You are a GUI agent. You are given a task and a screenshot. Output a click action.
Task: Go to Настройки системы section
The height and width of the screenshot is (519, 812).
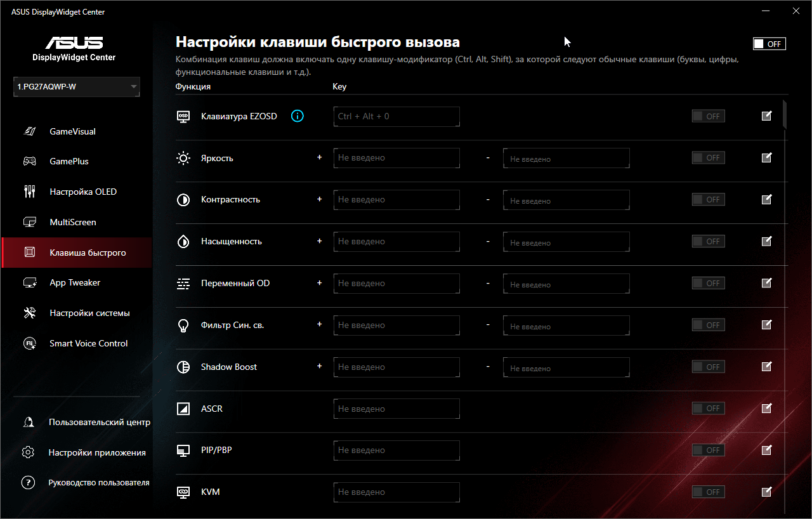coord(89,313)
